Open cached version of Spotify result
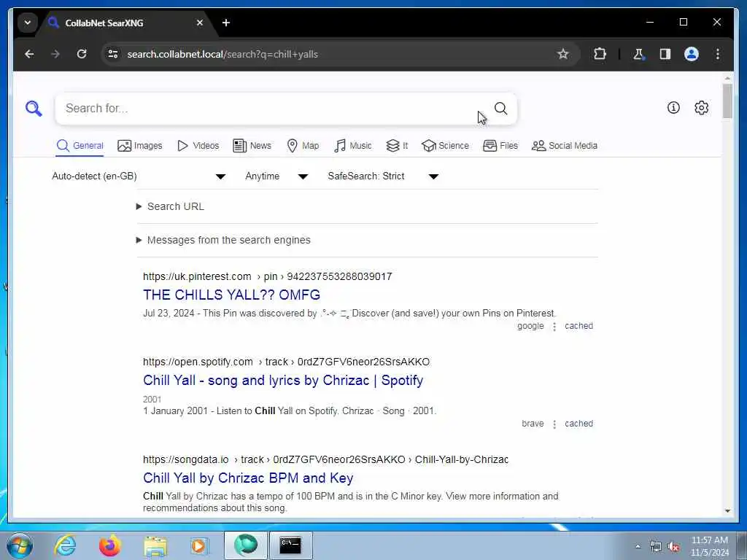This screenshot has width=747, height=560. click(x=578, y=424)
